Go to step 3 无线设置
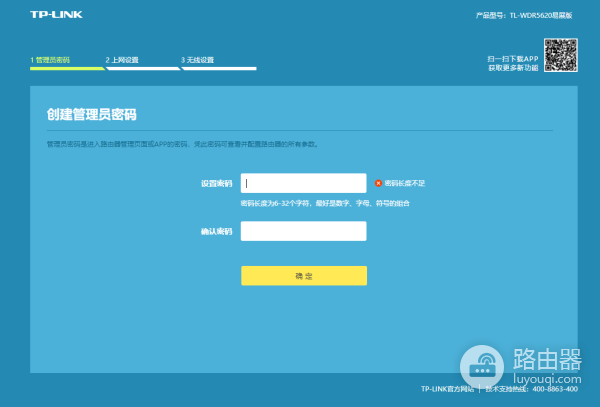Image resolution: width=600 pixels, height=407 pixels. point(197,60)
